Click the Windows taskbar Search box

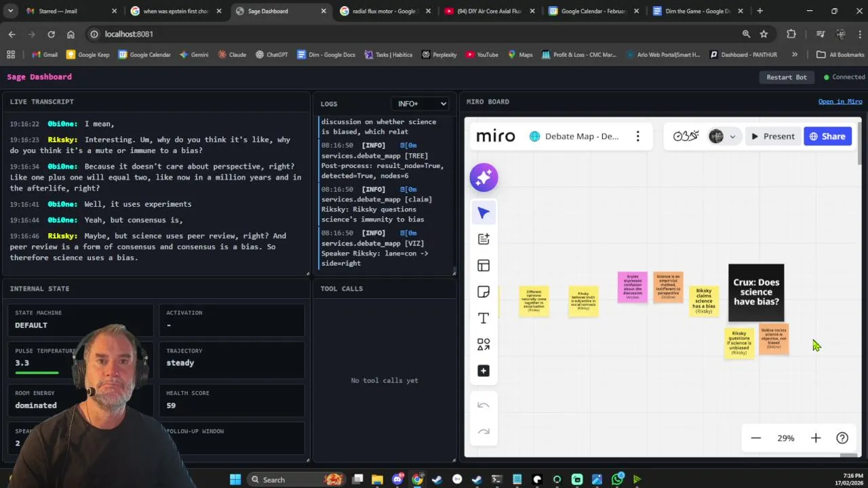[x=295, y=479]
